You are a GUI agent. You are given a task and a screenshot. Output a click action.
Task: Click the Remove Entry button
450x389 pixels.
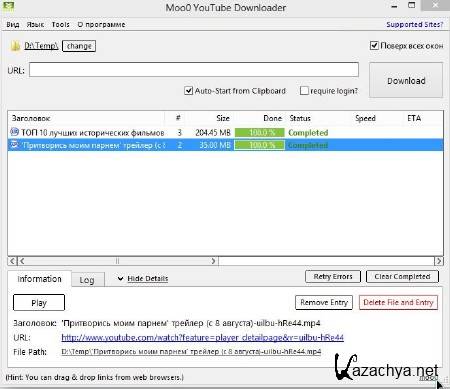[x=324, y=303]
